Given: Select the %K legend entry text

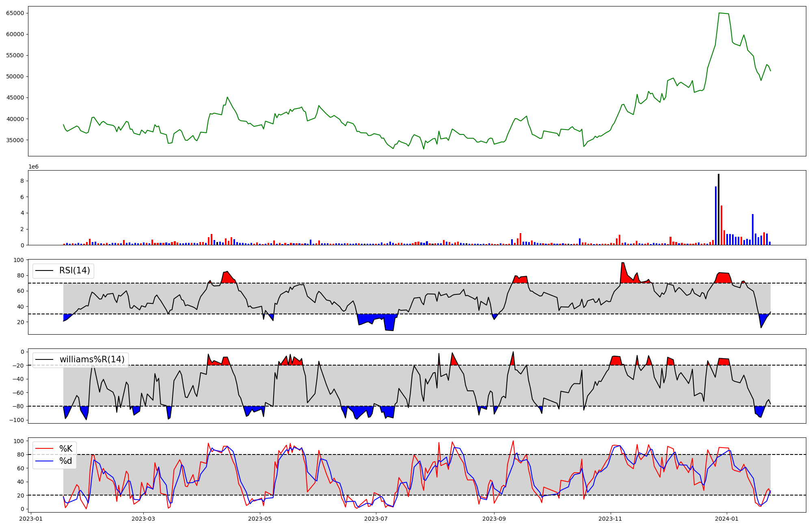Looking at the screenshot, I should tap(66, 448).
